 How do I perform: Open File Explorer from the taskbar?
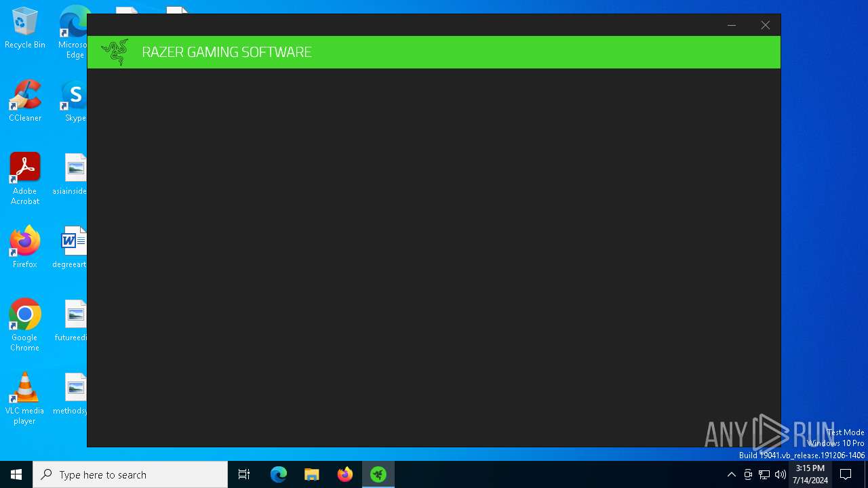[x=312, y=474]
